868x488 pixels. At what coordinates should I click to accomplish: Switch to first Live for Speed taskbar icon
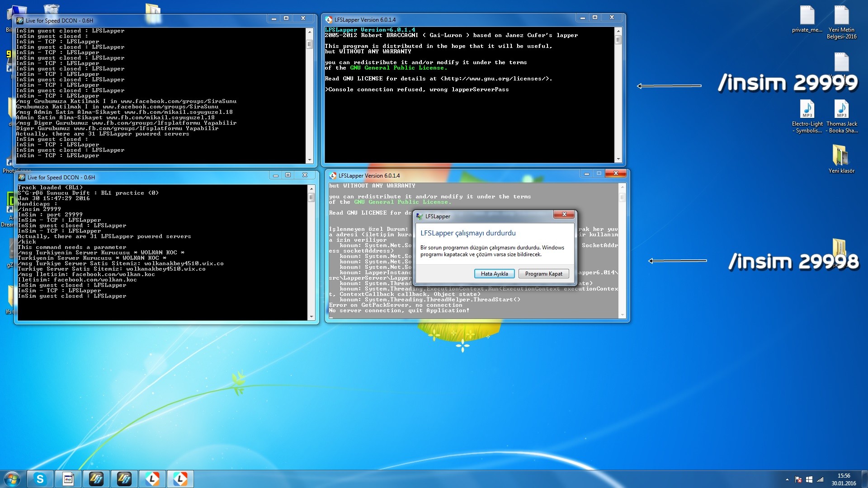pyautogui.click(x=96, y=479)
